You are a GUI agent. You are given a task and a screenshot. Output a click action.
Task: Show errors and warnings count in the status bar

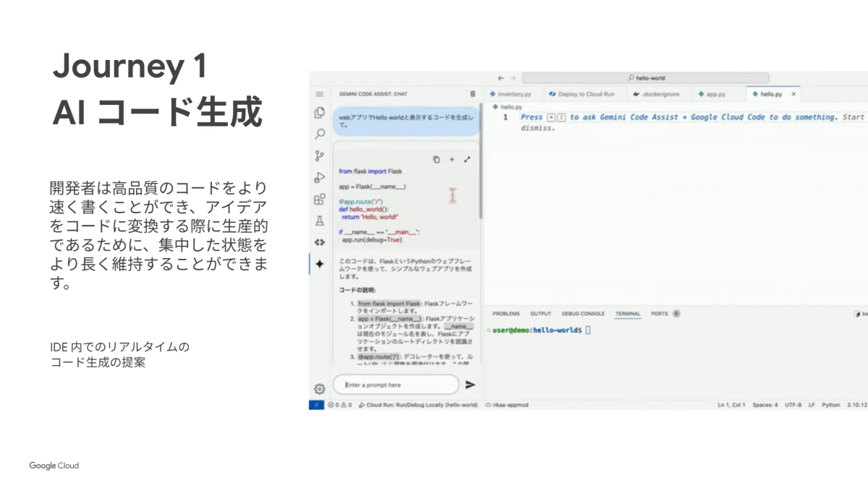click(340, 405)
